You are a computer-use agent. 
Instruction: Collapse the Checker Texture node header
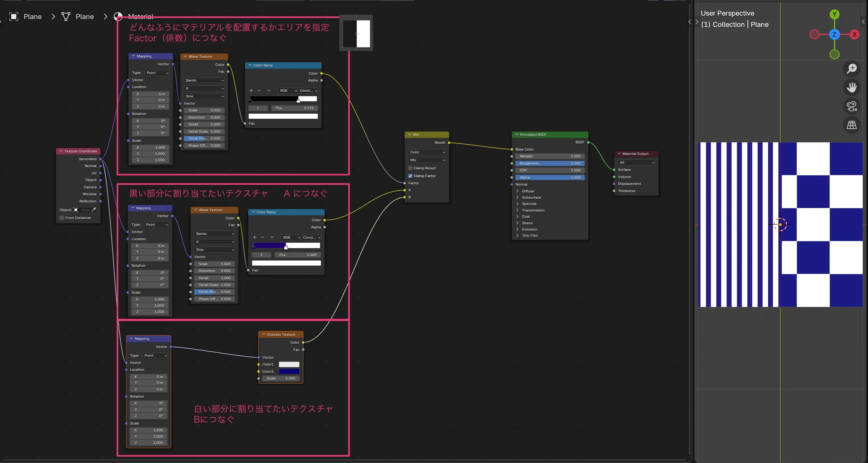[x=263, y=335]
